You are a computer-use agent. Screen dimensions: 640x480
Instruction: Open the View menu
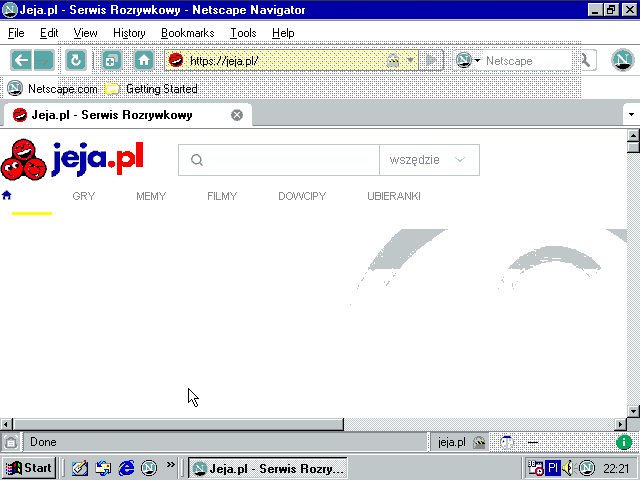pyautogui.click(x=85, y=33)
